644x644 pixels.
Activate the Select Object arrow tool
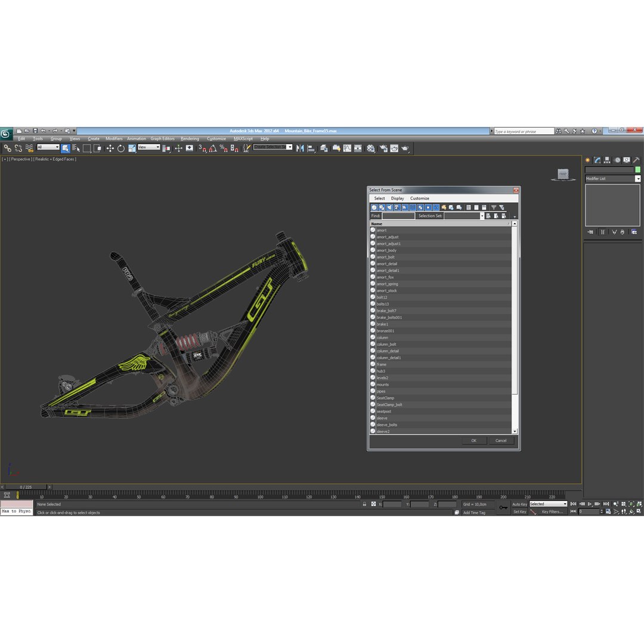coord(66,148)
